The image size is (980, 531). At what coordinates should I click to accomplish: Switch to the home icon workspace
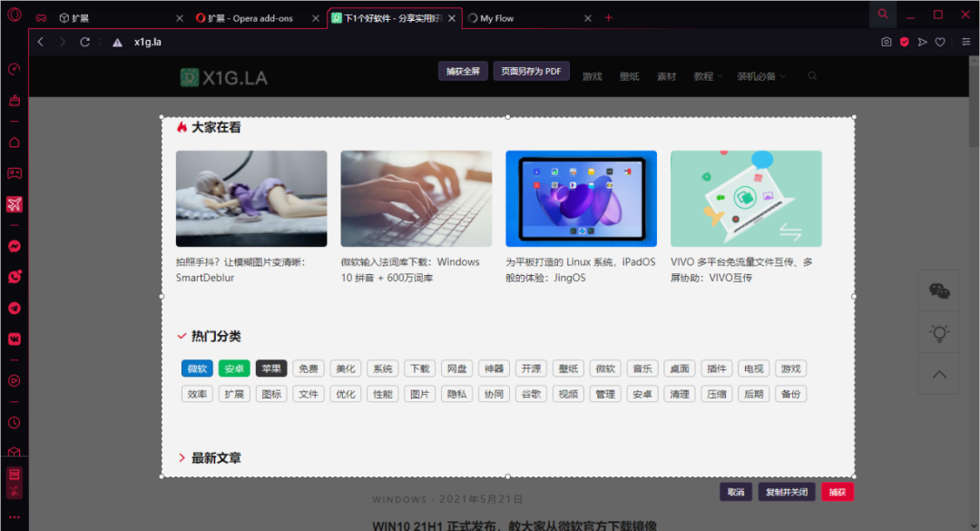pyautogui.click(x=15, y=143)
